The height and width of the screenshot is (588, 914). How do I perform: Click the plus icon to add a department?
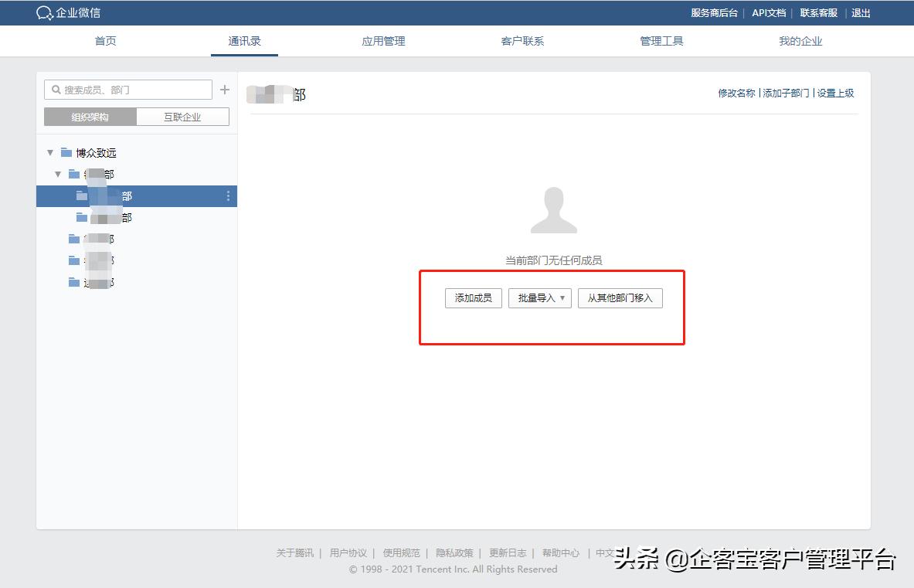(x=225, y=89)
